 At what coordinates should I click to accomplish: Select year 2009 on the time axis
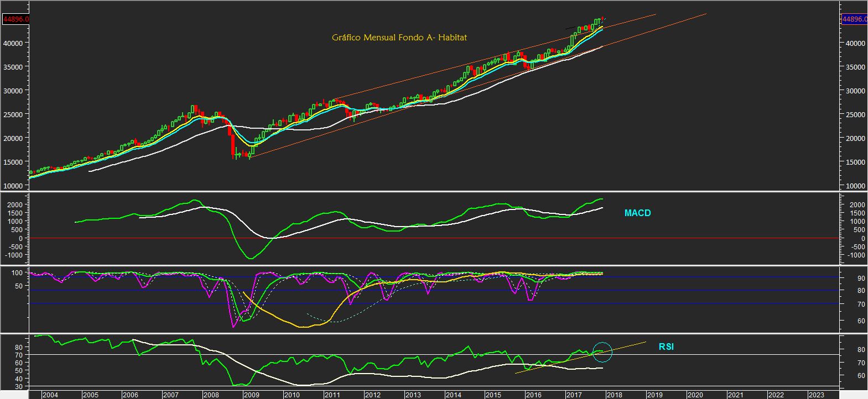252,395
